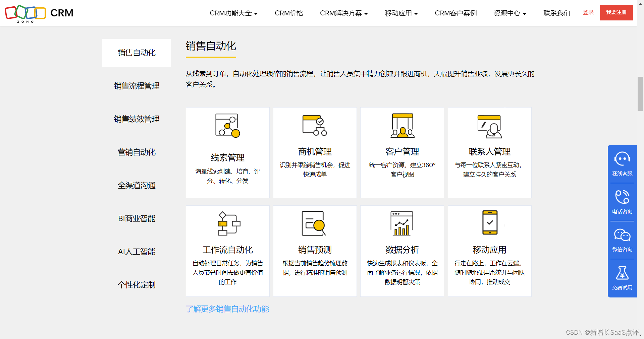Image resolution: width=644 pixels, height=339 pixels.
Task: Select the BI商业智能 sidebar tab
Action: 137,218
